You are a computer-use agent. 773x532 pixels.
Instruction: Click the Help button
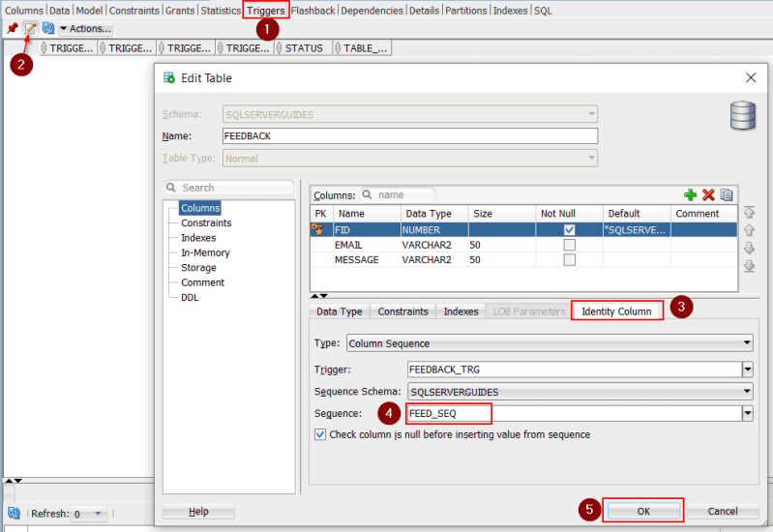(198, 512)
